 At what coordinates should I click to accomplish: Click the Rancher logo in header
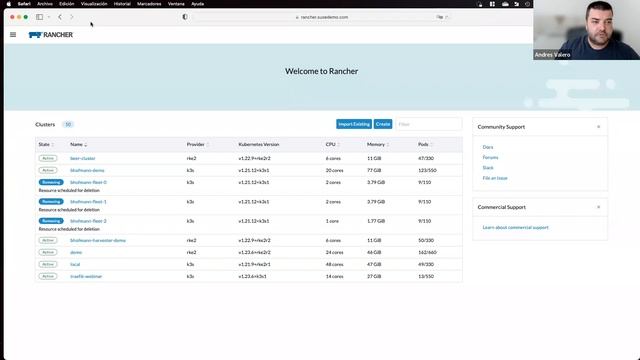tap(51, 35)
